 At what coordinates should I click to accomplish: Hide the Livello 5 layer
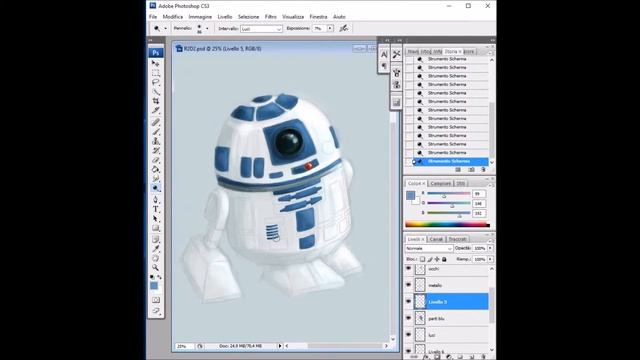(x=409, y=302)
